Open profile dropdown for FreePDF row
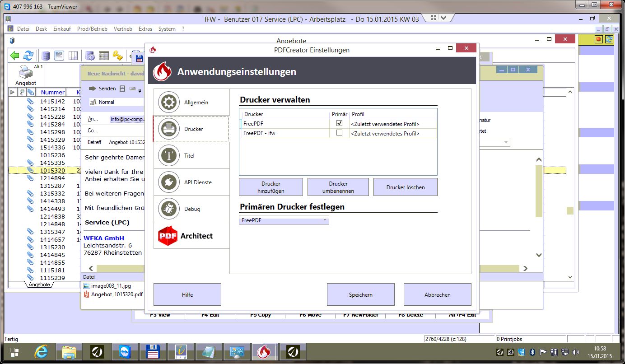The image size is (625, 364). coord(392,124)
